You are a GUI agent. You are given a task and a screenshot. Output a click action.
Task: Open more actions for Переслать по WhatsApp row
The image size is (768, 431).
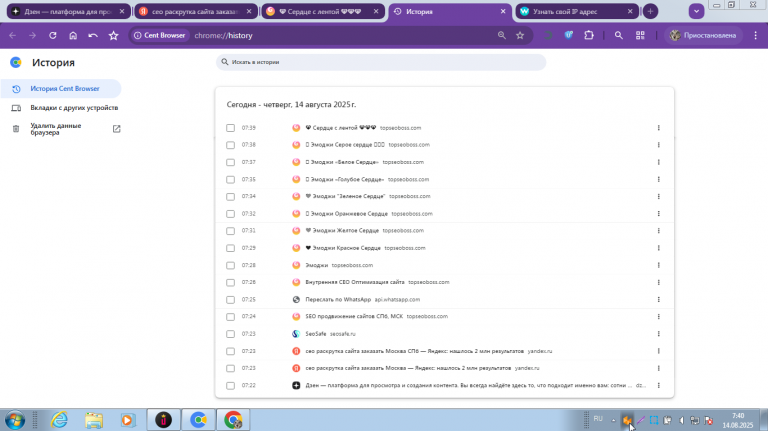(x=658, y=299)
